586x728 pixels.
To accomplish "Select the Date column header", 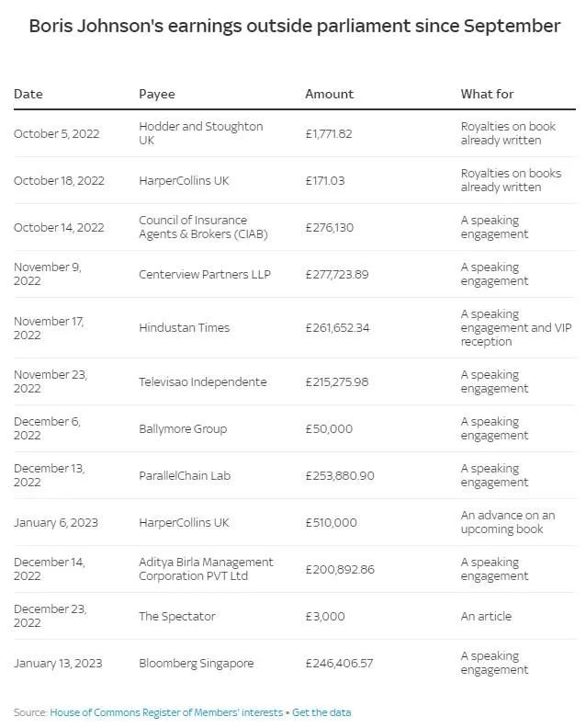I will click(28, 94).
